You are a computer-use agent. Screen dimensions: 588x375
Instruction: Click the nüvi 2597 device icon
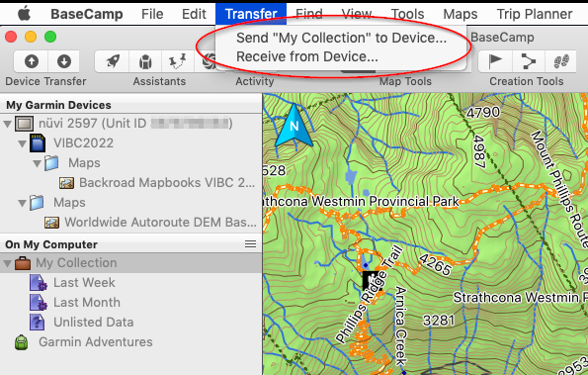click(x=24, y=124)
